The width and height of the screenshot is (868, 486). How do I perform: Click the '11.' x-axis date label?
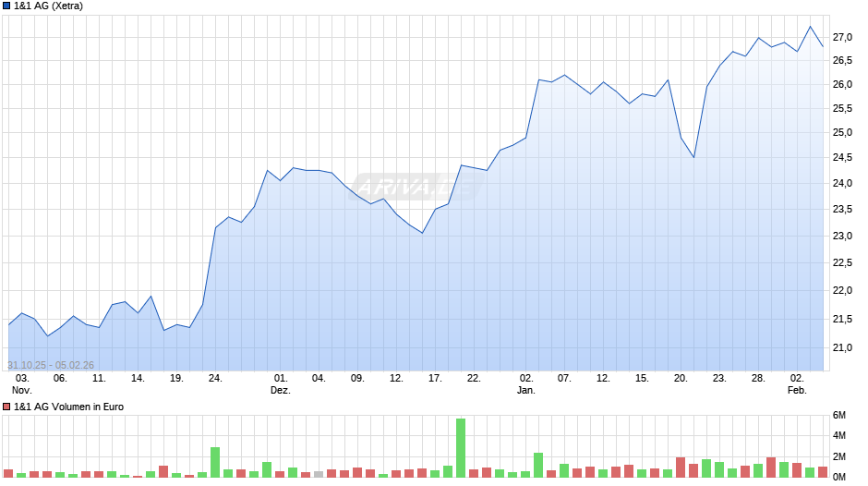click(x=99, y=379)
